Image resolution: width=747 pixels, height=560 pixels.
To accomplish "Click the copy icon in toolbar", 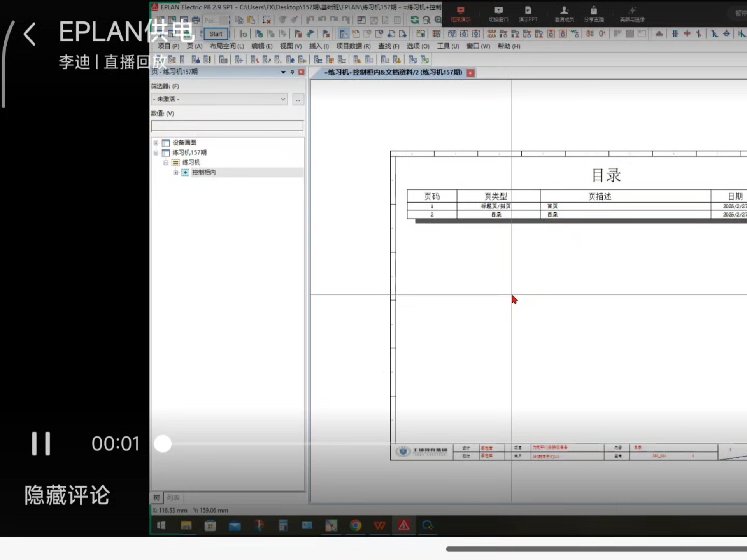I will click(x=239, y=19).
